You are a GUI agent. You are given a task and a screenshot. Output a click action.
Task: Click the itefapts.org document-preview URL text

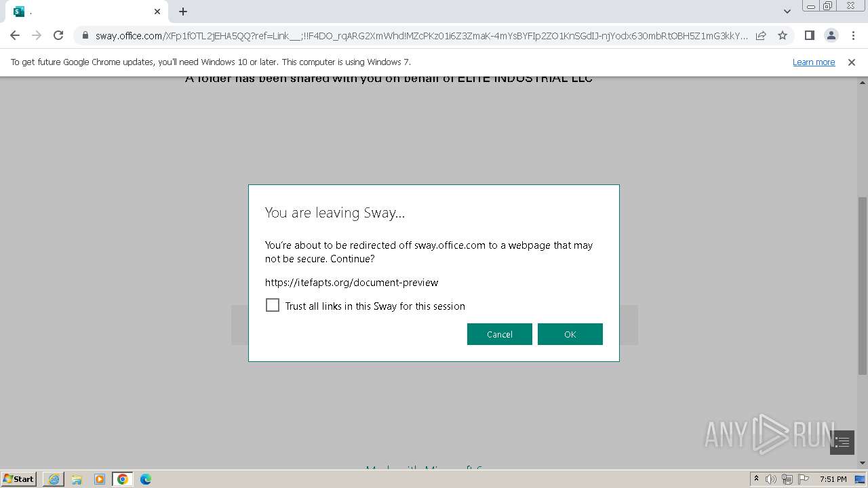[351, 283]
